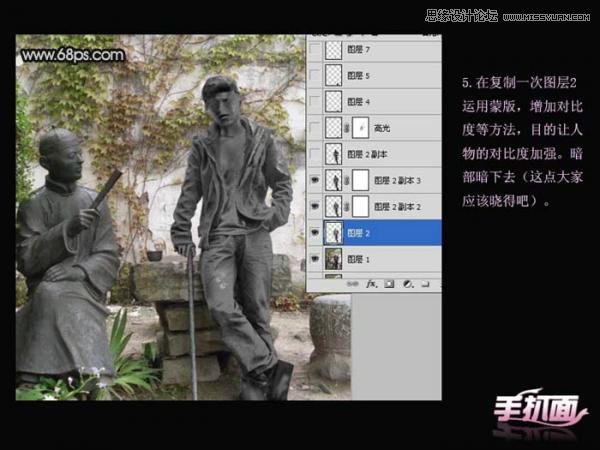The width and height of the screenshot is (600, 450).
Task: Click the mask link icon on 高光 layer
Action: coord(346,128)
